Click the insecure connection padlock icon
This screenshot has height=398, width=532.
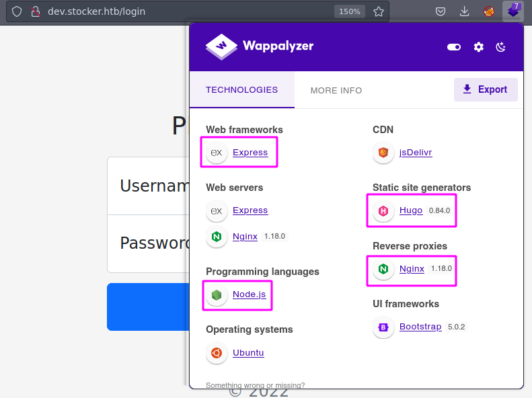(x=35, y=11)
